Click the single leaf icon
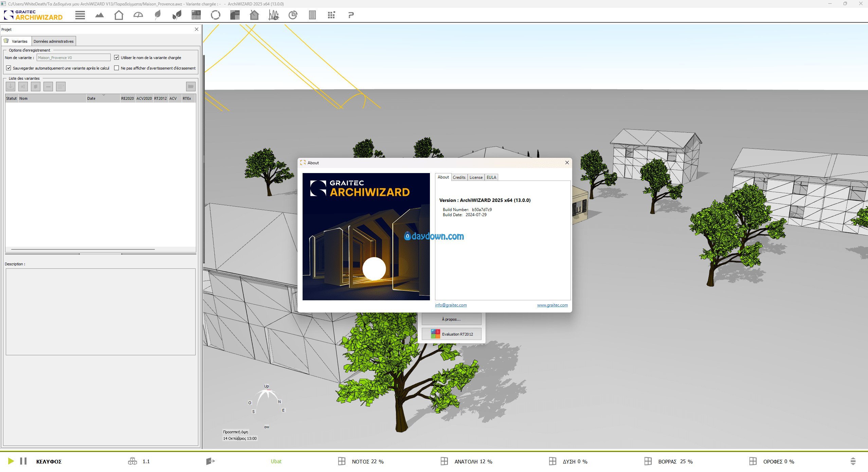The width and height of the screenshot is (868, 472). point(158,15)
